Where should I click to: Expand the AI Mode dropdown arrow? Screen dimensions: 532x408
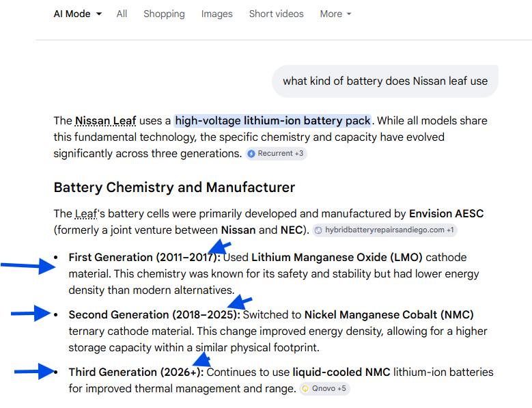[99, 14]
